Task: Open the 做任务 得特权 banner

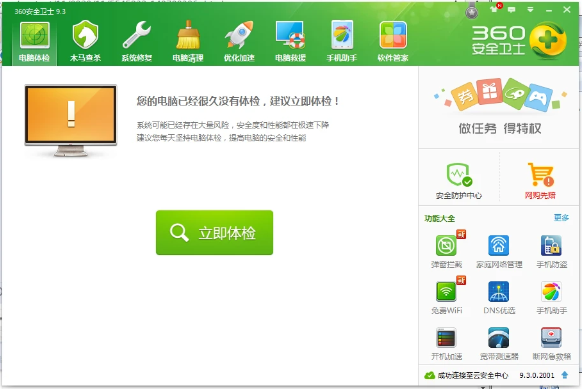Action: coord(499,108)
